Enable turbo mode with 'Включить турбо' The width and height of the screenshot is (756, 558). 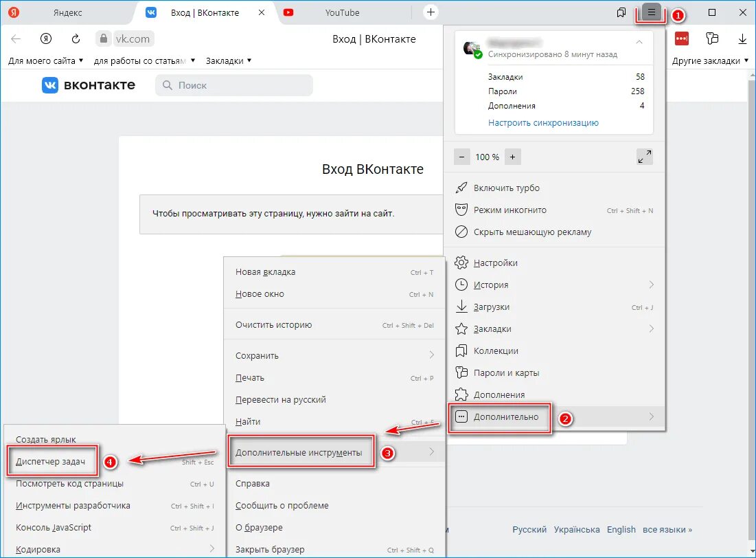[553, 188]
